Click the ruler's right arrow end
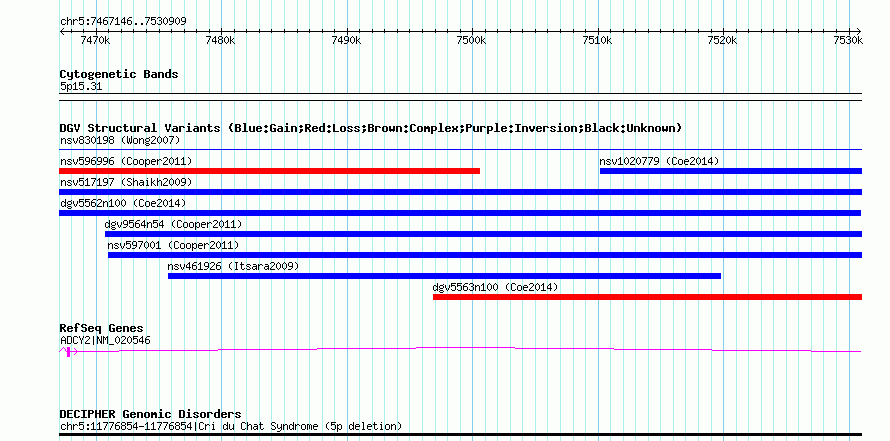890x441 pixels. (x=859, y=31)
